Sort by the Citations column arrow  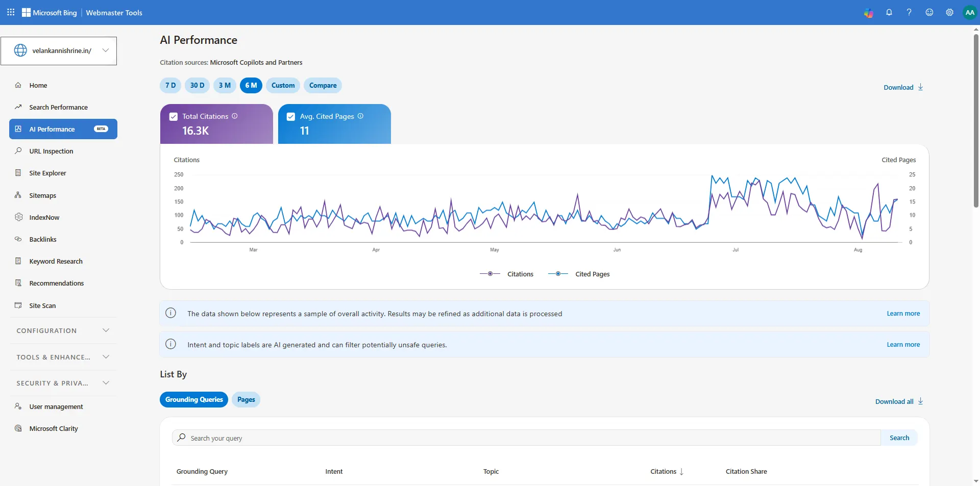tap(681, 472)
